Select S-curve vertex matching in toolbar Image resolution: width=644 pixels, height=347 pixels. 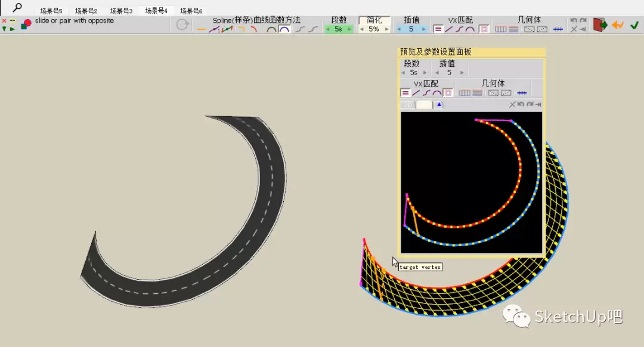(x=459, y=29)
